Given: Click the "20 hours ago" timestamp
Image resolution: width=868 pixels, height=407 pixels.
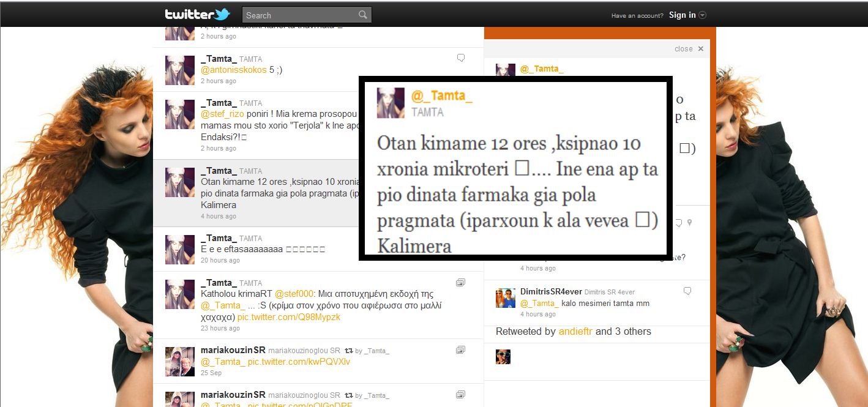Looking at the screenshot, I should (220, 261).
